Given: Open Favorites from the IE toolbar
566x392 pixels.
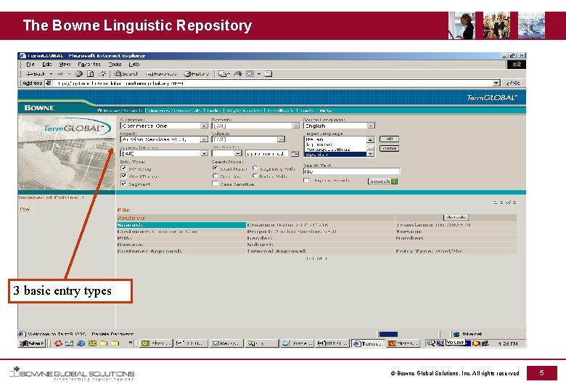Looking at the screenshot, I should coord(161,73).
